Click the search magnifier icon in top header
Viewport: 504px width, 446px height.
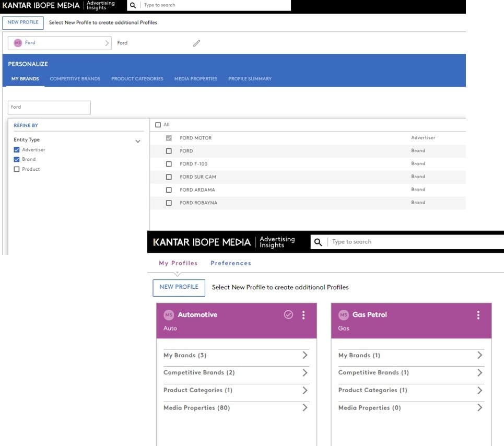133,5
